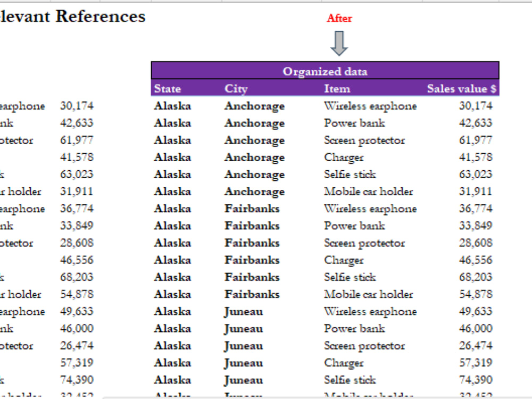Viewport: 532px width, 399px height.
Task: Select 'Fairbanks' in the 36,774 organized row
Action: pyautogui.click(x=252, y=209)
